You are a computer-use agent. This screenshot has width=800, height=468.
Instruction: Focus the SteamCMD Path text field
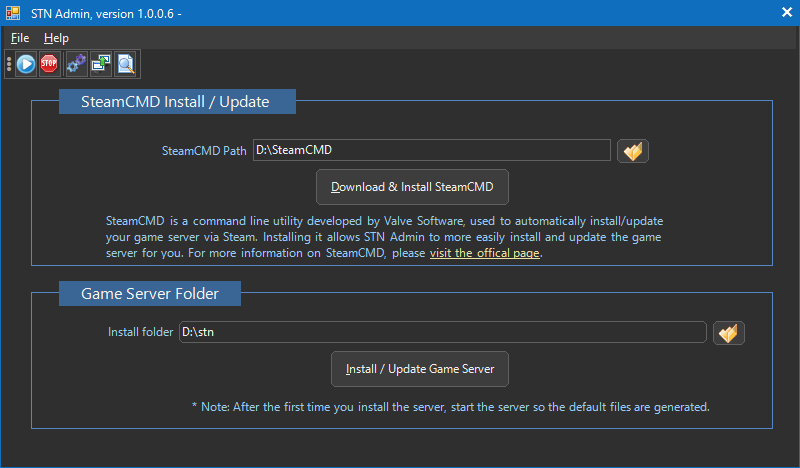[x=430, y=150]
